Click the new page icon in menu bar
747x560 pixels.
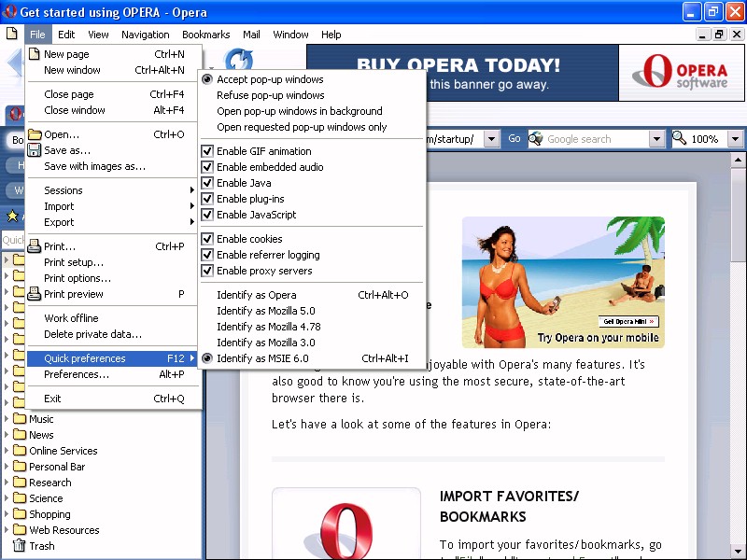click(x=11, y=34)
